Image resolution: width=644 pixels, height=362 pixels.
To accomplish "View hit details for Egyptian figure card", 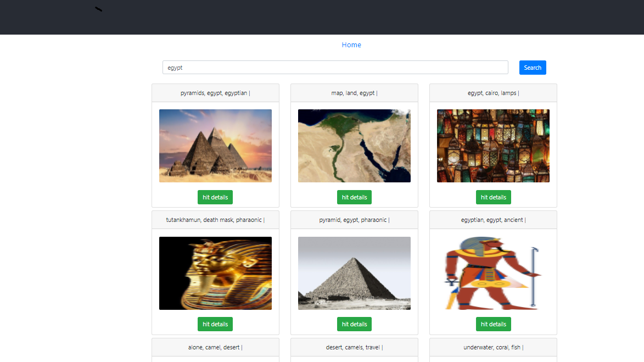I will [x=493, y=324].
